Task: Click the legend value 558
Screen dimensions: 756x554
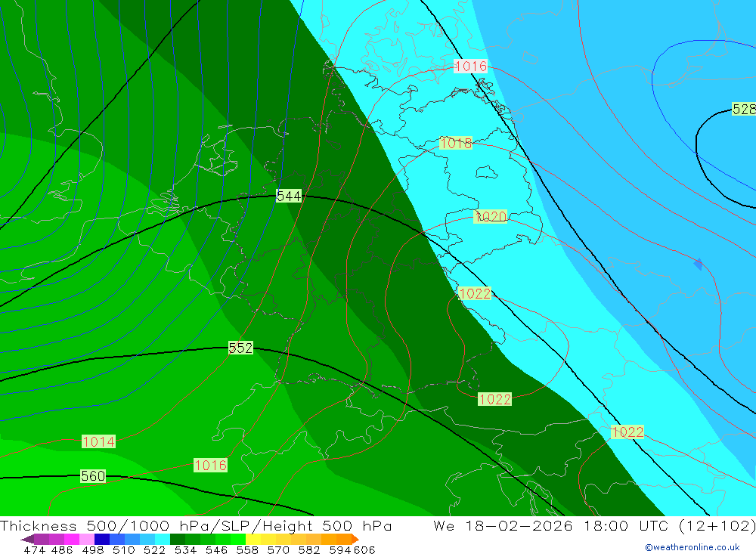Action: [247, 550]
